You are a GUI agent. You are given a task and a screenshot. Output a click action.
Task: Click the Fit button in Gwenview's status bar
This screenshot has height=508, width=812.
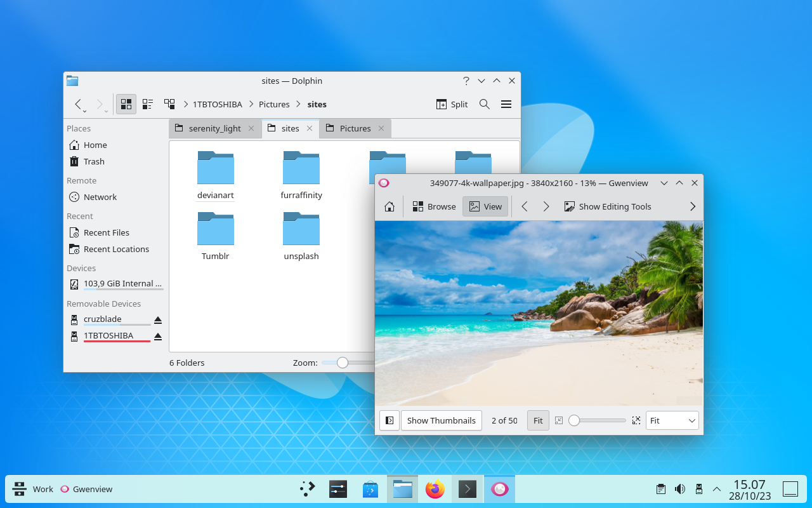[537, 420]
